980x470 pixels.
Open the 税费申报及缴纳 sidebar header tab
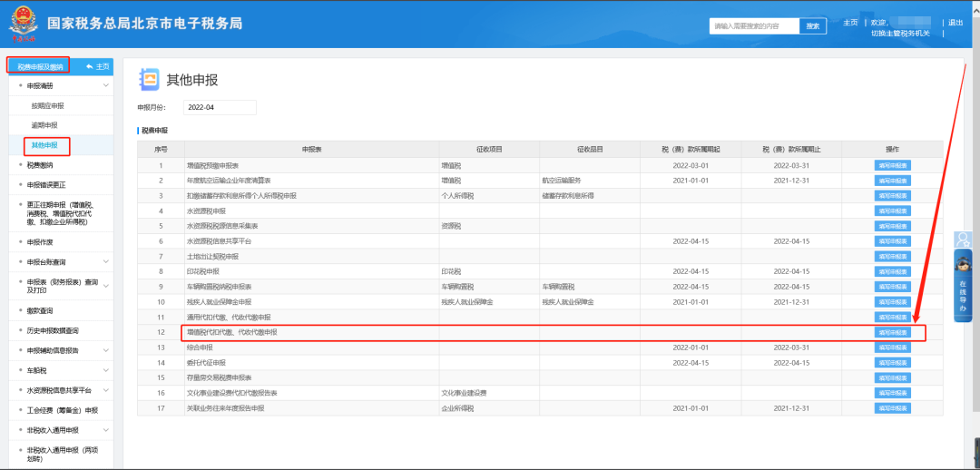coord(40,66)
